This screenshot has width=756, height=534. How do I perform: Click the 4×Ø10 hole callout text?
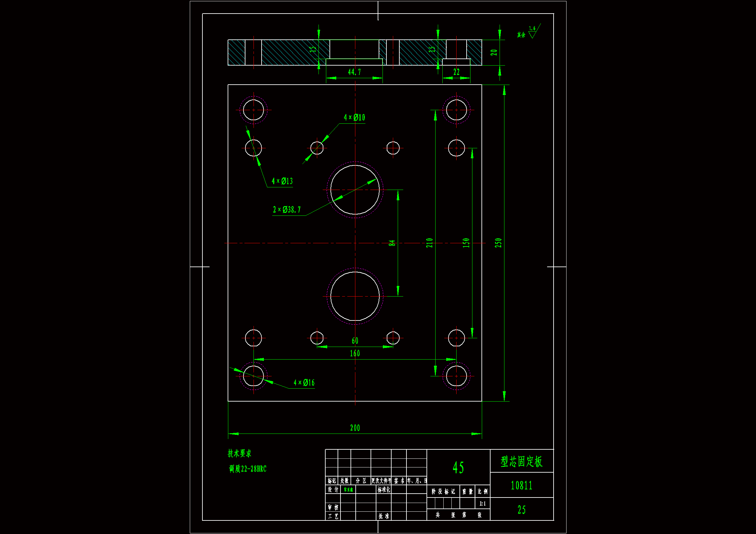click(x=354, y=118)
